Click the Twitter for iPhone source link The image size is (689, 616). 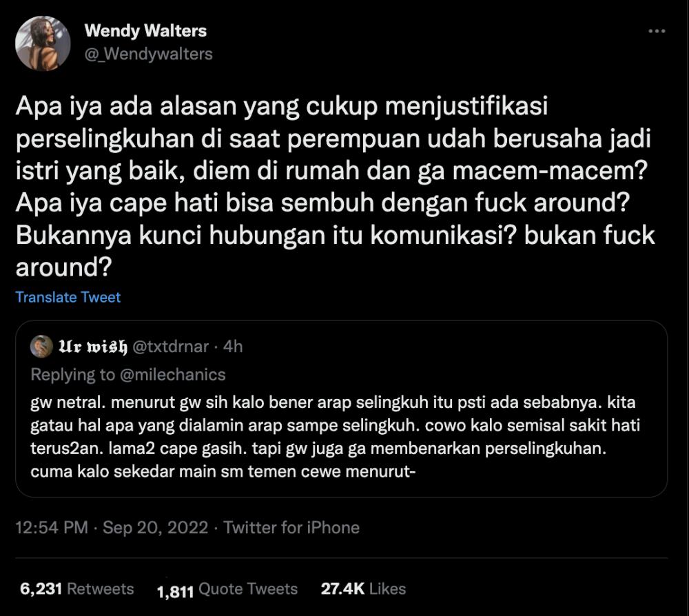click(291, 527)
